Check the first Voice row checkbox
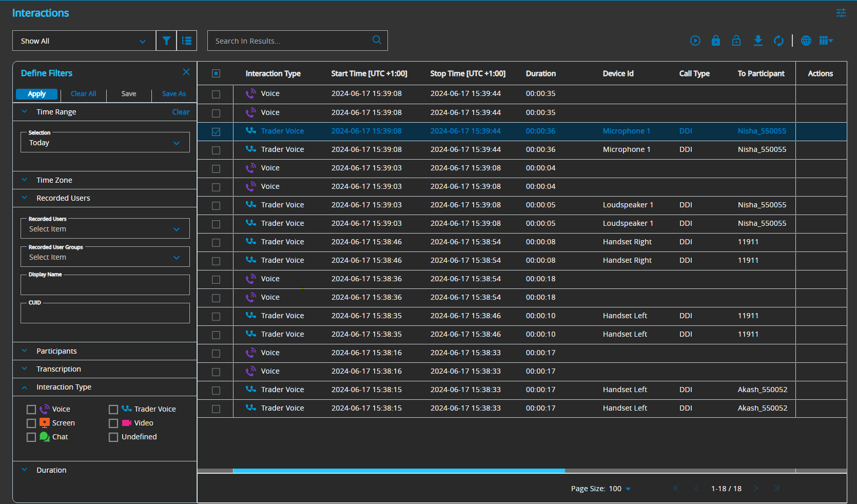This screenshot has height=504, width=857. tap(216, 94)
